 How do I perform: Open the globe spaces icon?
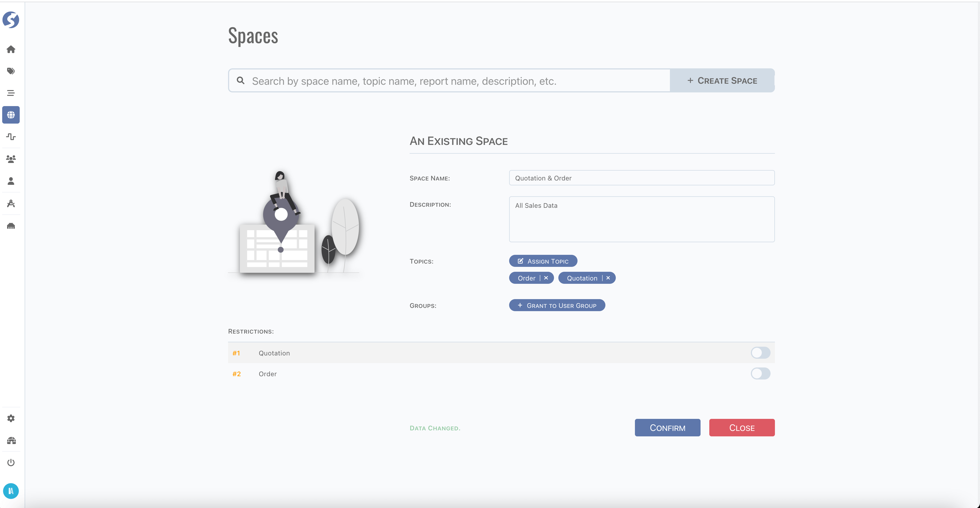pos(11,115)
